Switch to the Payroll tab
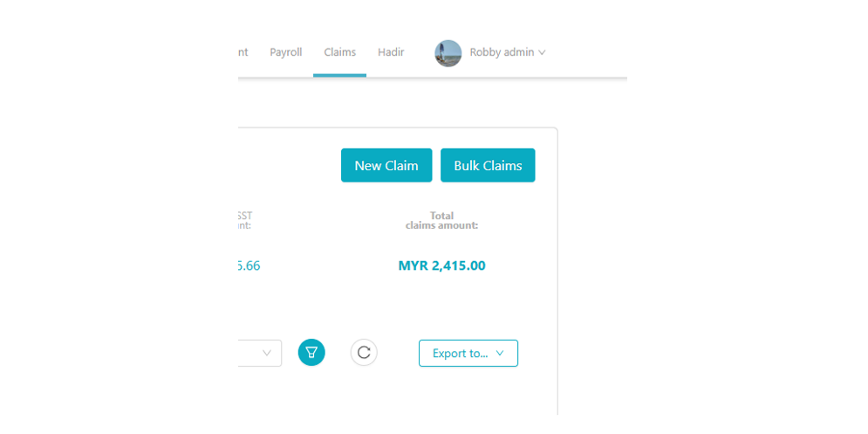 tap(285, 52)
